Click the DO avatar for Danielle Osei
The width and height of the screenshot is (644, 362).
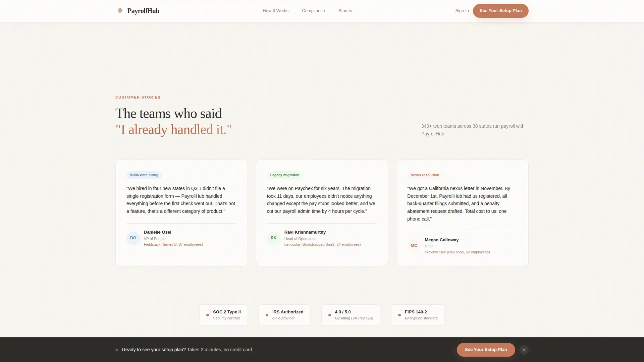[x=133, y=238]
